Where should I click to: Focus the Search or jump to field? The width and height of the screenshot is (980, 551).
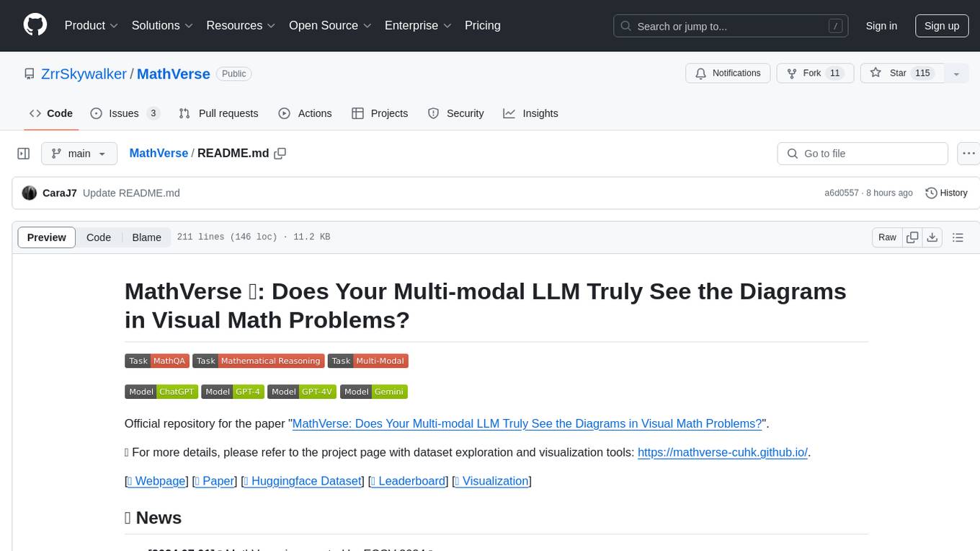coord(731,26)
